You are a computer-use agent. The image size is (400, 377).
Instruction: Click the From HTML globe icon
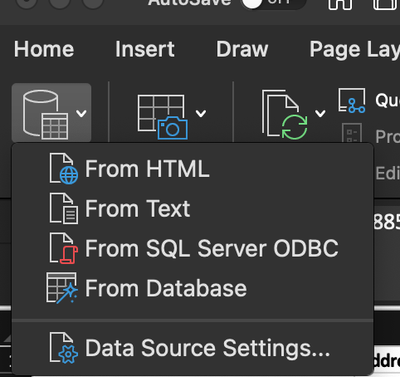pos(64,169)
